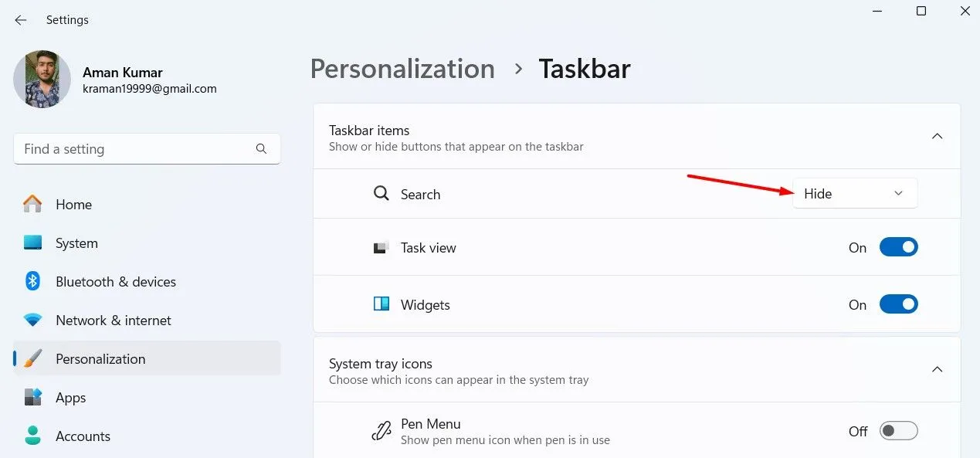This screenshot has width=980, height=458.
Task: Click the Apps icon in sidebar
Action: click(x=32, y=397)
